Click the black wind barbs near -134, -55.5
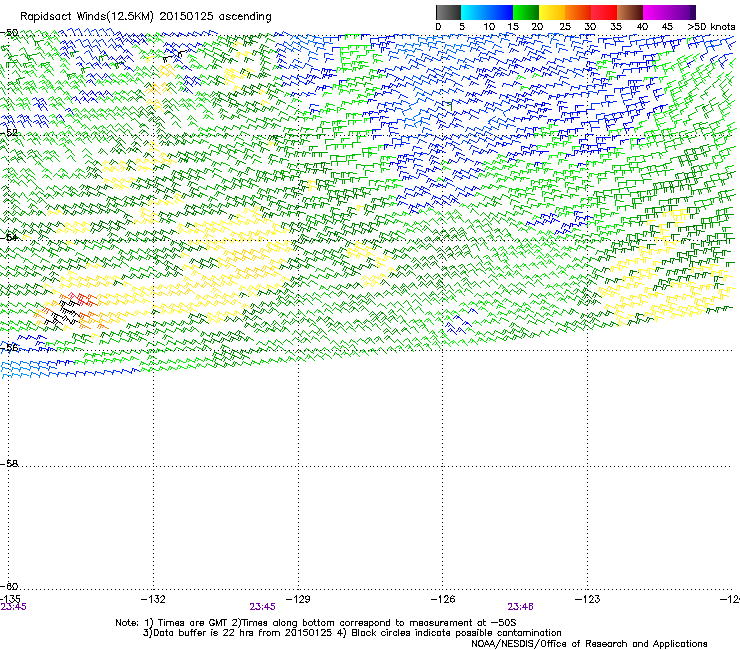Viewport: 740px width, 650px height. 64,312
